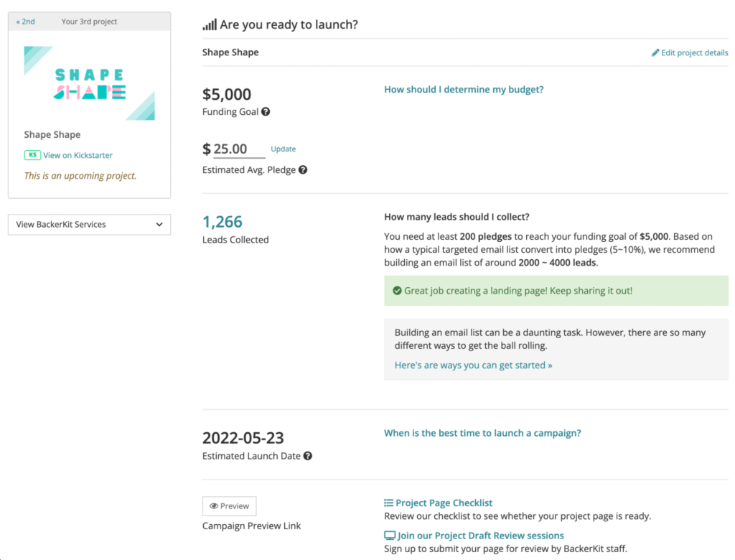Open When is the best time to launch
This screenshot has height=560, width=735.
click(482, 433)
